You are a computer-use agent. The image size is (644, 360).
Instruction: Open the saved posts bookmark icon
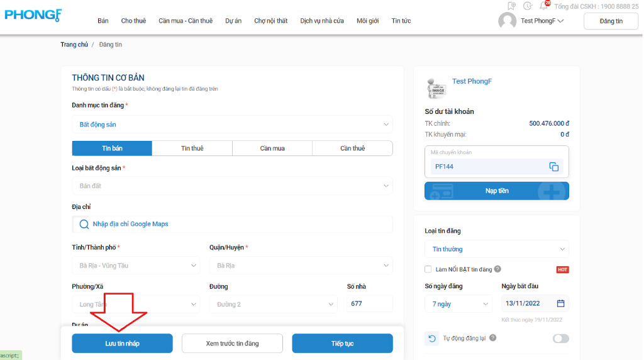pyautogui.click(x=511, y=6)
